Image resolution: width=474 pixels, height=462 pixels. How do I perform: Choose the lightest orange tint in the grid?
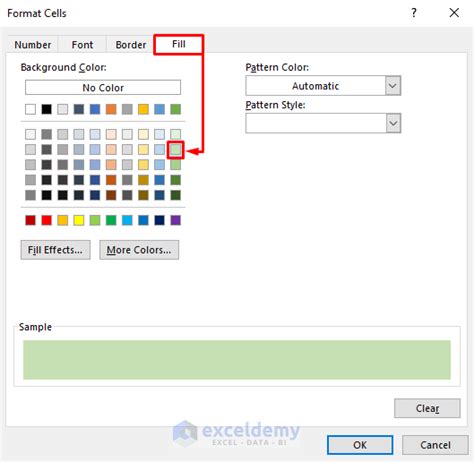[x=111, y=134]
